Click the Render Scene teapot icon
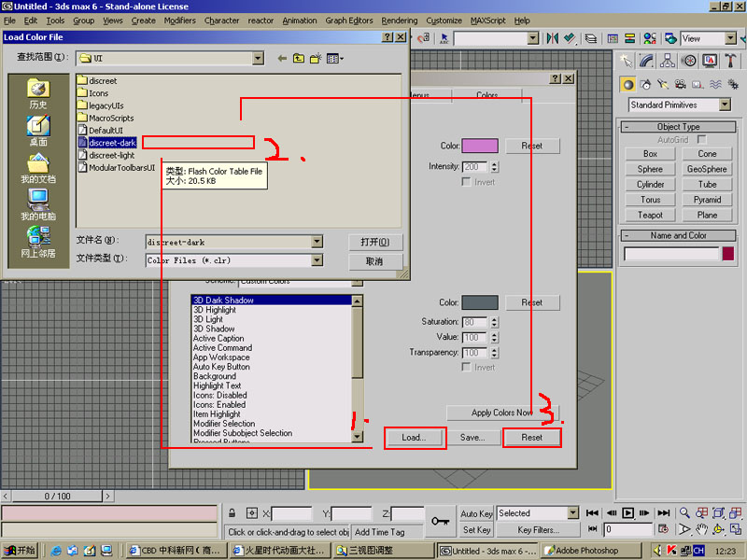747x560 pixels. click(x=670, y=38)
